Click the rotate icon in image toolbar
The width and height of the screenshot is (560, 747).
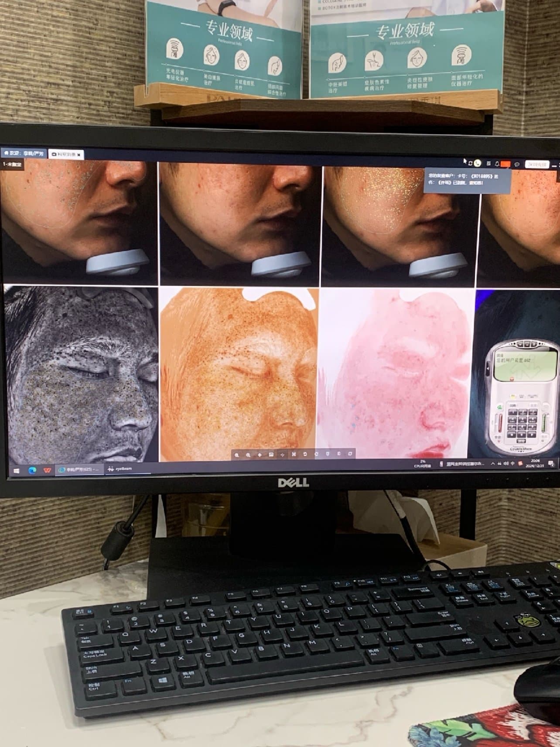[x=305, y=454]
